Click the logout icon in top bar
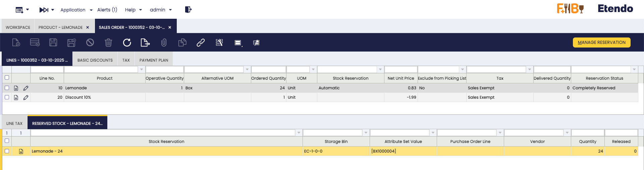The width and height of the screenshot is (644, 170). (188, 10)
